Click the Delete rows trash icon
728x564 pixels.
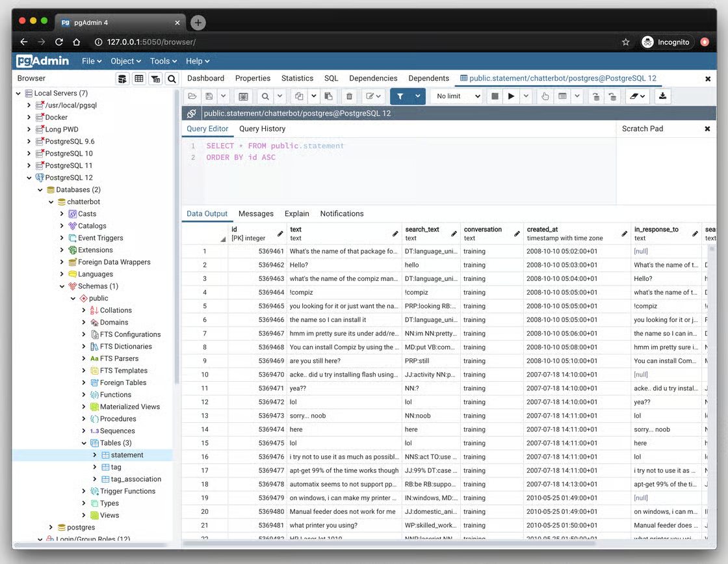pyautogui.click(x=350, y=96)
